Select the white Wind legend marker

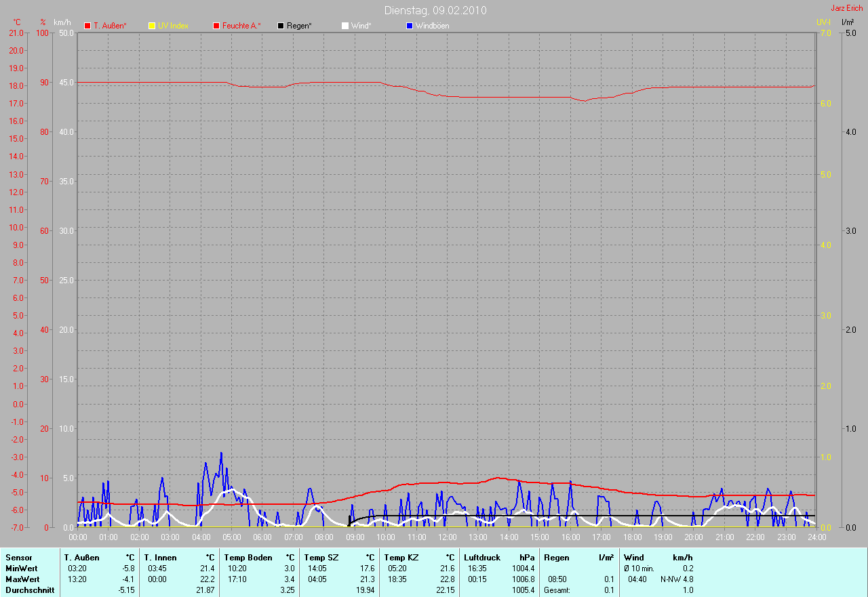tap(345, 26)
